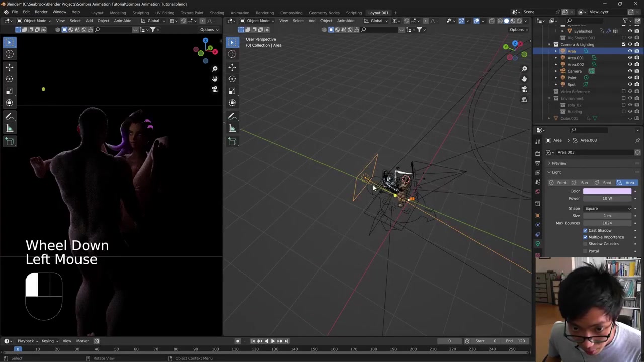
Task: Open the Render menu
Action: point(41,12)
